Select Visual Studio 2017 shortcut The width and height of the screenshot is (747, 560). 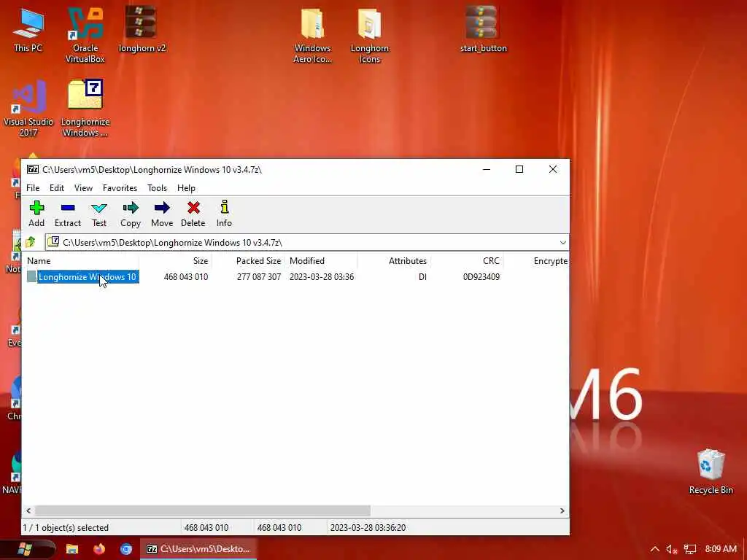(x=28, y=109)
